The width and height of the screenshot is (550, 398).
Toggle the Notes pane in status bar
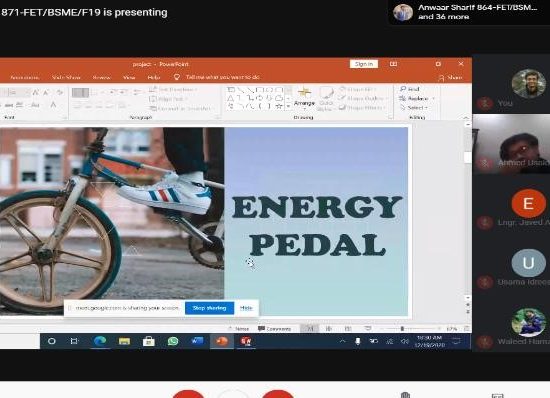pos(239,329)
